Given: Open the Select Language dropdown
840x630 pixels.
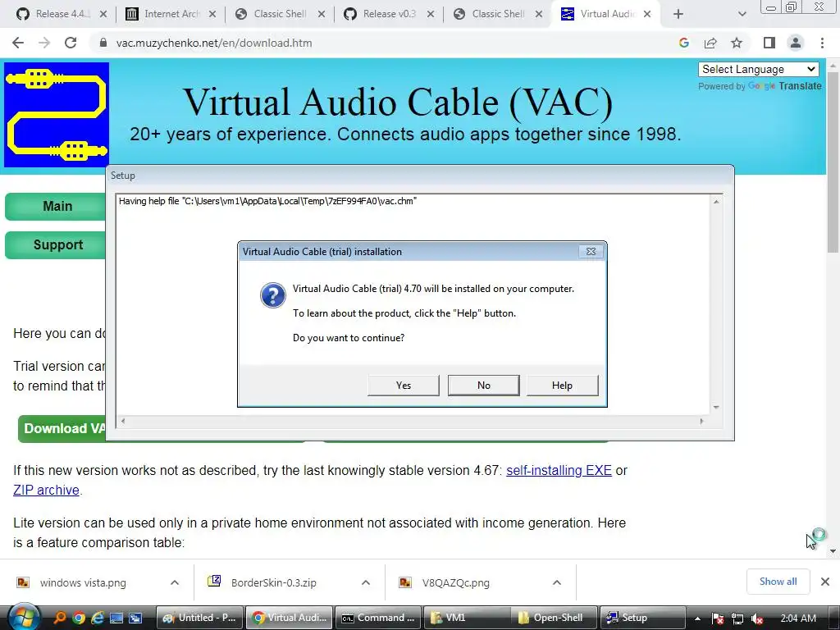Looking at the screenshot, I should (x=758, y=69).
